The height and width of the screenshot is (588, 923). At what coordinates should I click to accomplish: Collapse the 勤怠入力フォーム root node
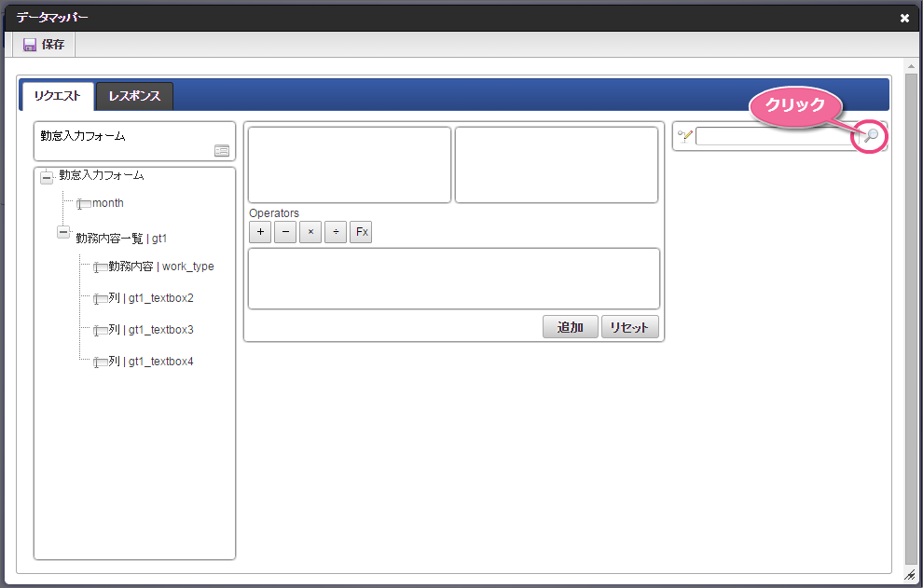(47, 177)
